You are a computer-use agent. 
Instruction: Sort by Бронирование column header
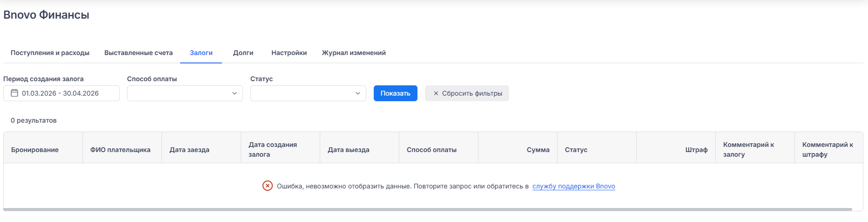tap(35, 150)
